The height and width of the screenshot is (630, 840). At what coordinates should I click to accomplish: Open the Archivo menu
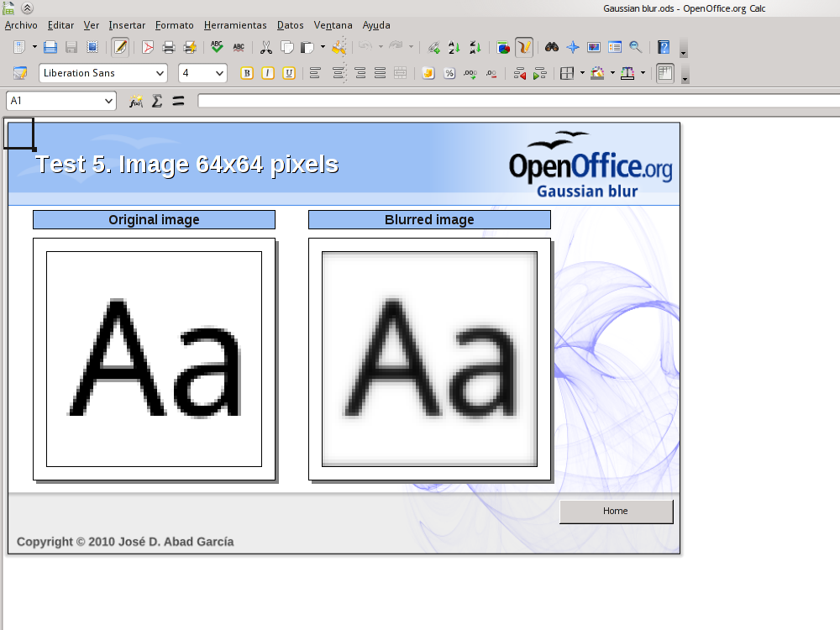[21, 25]
